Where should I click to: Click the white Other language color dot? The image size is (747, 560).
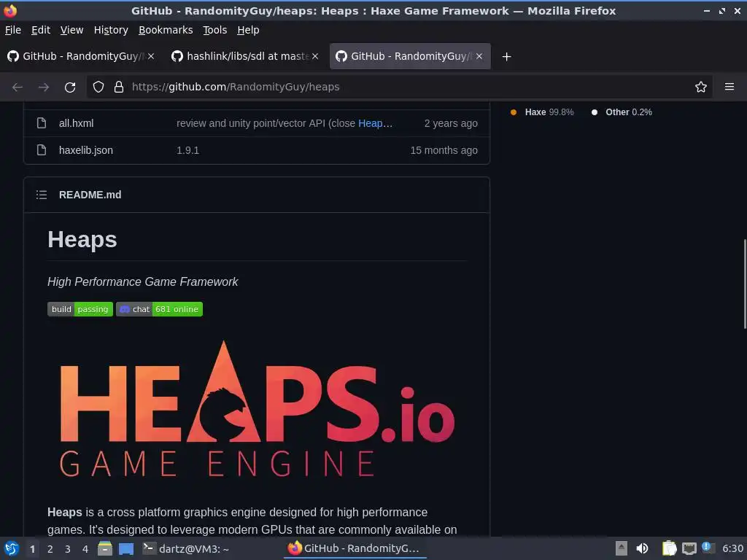click(595, 112)
